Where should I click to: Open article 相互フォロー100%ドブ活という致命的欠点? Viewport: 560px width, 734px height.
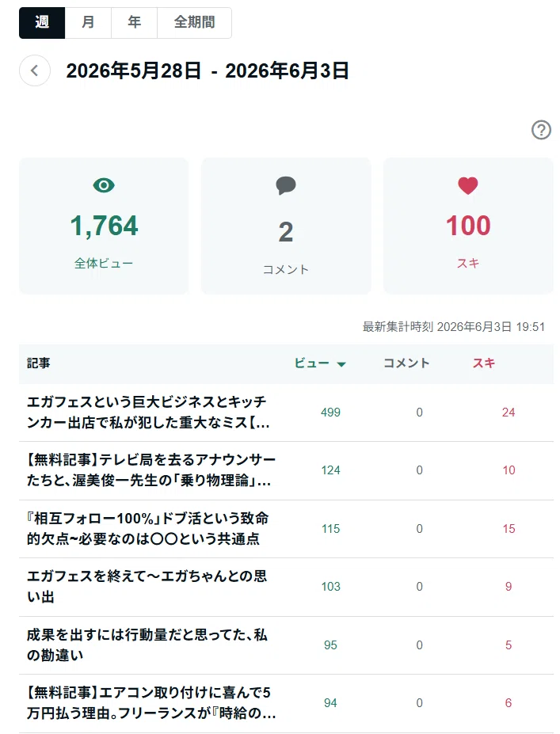point(147,528)
